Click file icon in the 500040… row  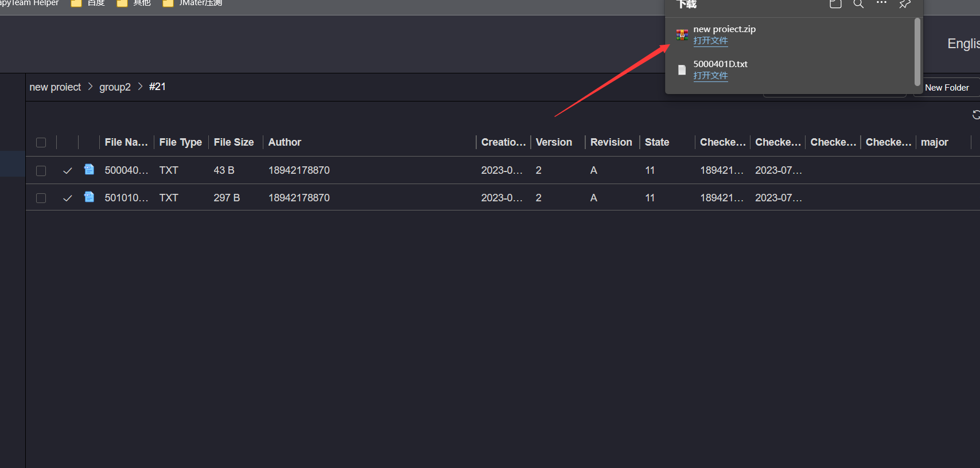(x=89, y=169)
